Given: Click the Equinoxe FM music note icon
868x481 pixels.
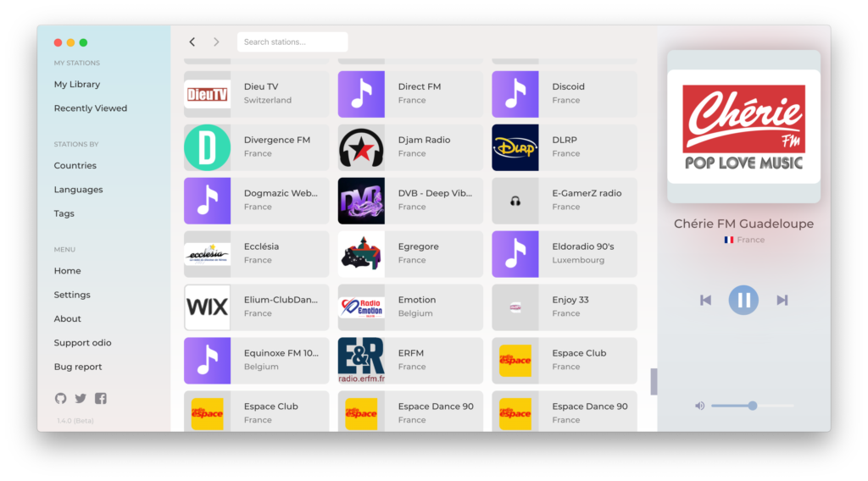Looking at the screenshot, I should point(207,361).
